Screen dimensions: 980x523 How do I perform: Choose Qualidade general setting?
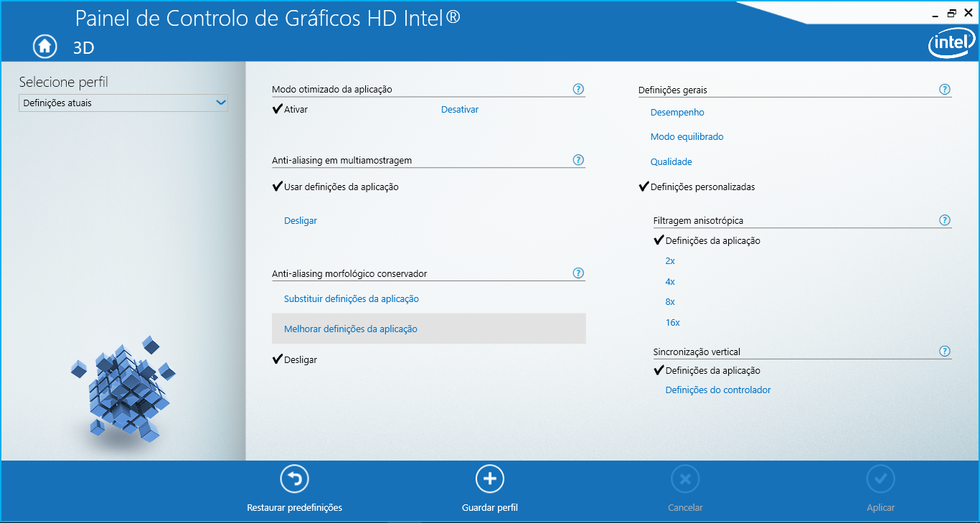point(672,162)
